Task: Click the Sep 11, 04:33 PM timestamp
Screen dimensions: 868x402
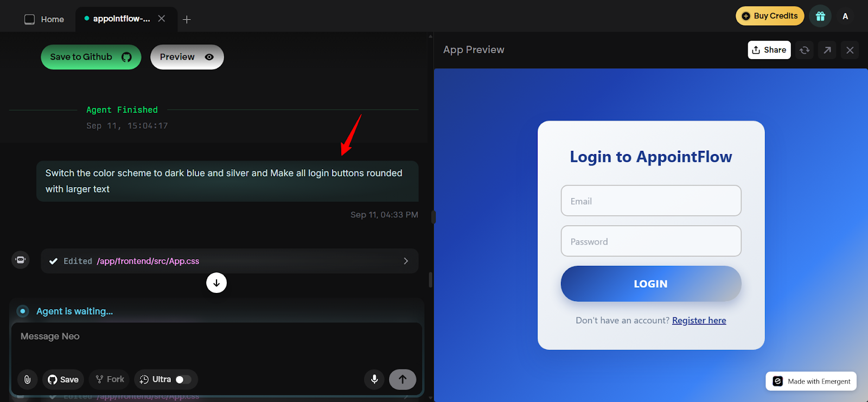Action: (x=384, y=215)
